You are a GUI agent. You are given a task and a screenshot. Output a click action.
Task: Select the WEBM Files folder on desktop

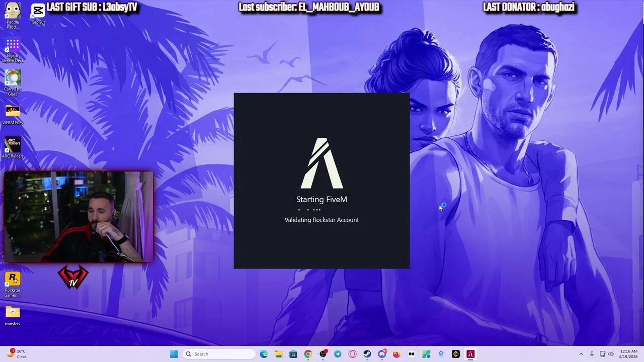point(13,115)
